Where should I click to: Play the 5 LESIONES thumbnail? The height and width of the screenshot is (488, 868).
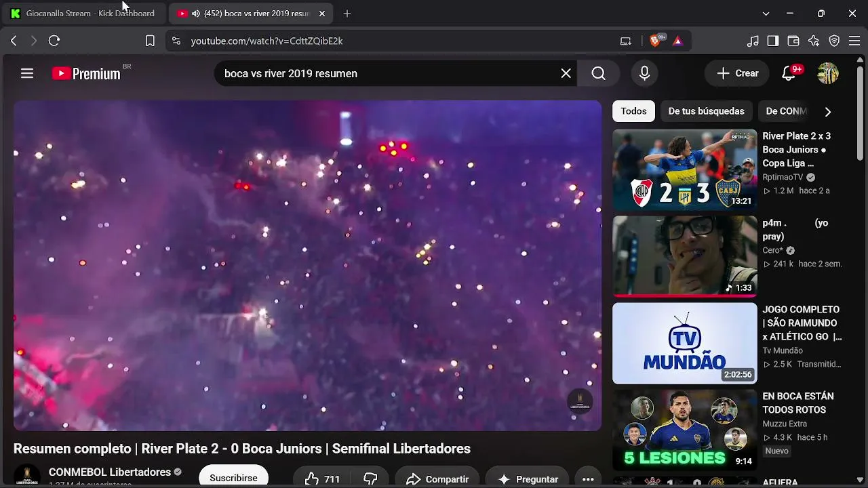(684, 430)
